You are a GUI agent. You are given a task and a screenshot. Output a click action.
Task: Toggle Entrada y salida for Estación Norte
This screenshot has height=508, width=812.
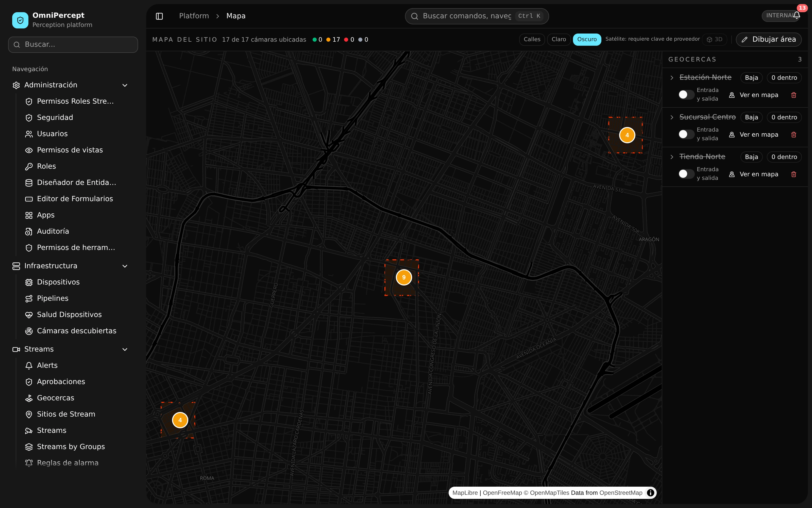click(x=686, y=95)
